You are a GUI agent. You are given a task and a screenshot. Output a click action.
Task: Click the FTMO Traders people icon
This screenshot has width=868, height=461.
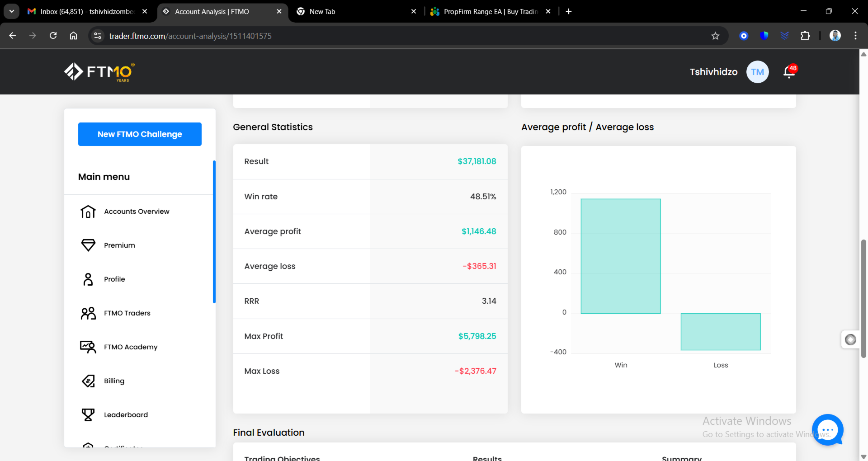[x=88, y=313]
